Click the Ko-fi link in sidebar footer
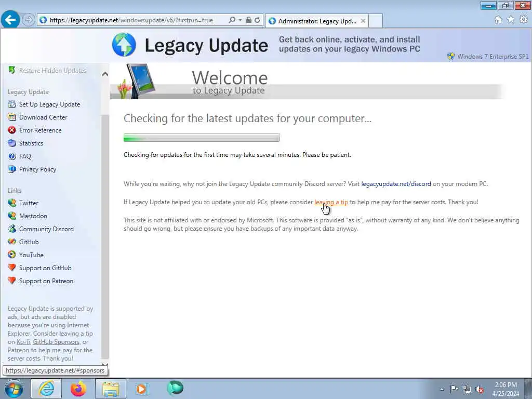This screenshot has height=399, width=532. pyautogui.click(x=23, y=342)
